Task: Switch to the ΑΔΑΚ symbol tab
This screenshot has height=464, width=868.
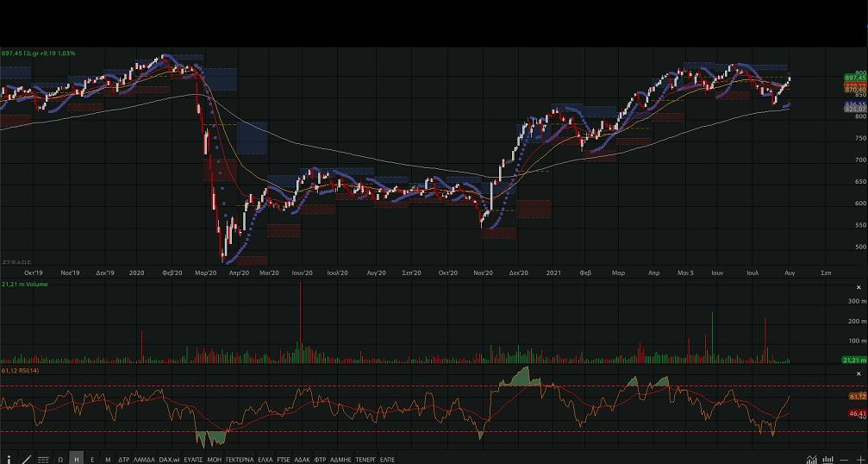Action: 302,461
